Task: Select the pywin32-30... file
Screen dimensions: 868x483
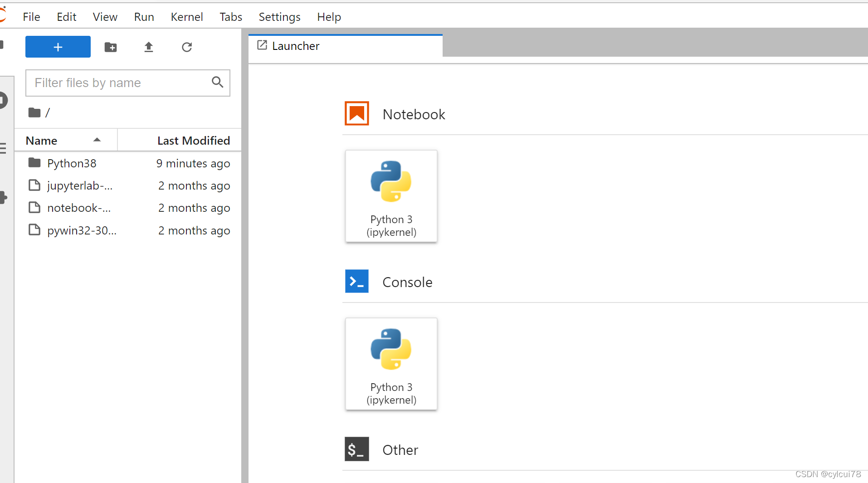Action: click(x=128, y=230)
